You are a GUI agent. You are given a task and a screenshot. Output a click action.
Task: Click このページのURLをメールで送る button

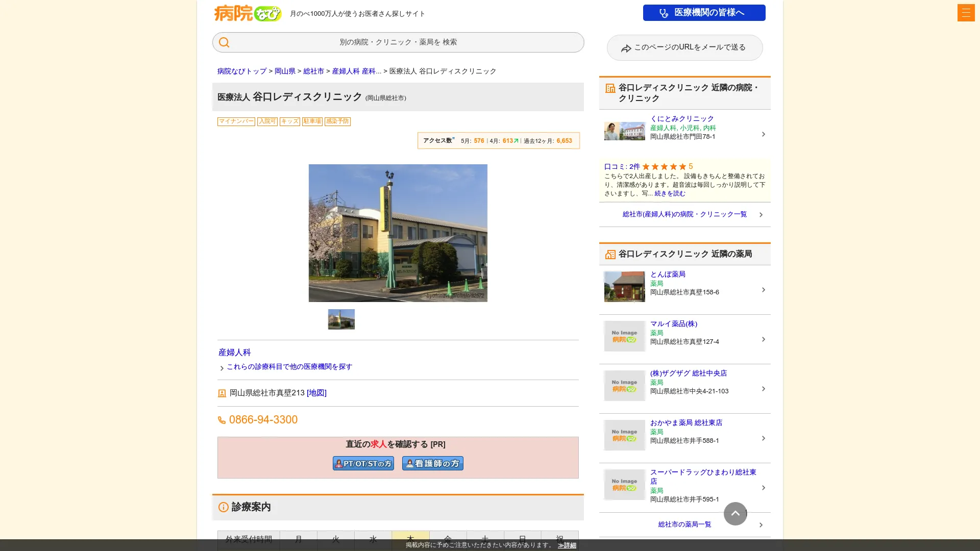684,47
